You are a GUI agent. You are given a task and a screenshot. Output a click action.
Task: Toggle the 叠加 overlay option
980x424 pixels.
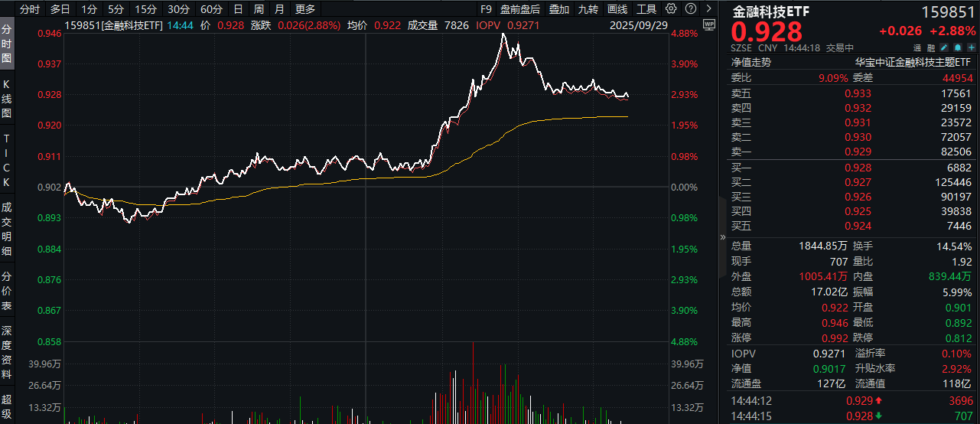[559, 9]
